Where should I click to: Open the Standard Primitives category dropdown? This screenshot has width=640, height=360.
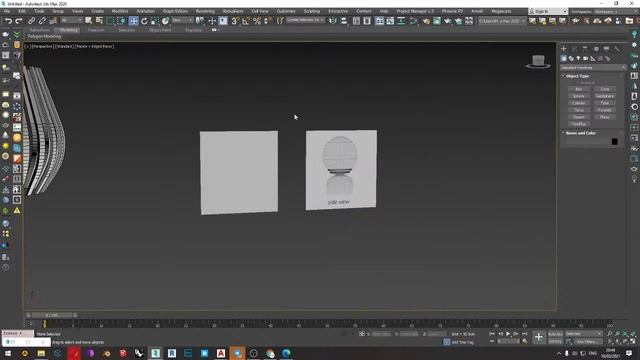pyautogui.click(x=593, y=67)
